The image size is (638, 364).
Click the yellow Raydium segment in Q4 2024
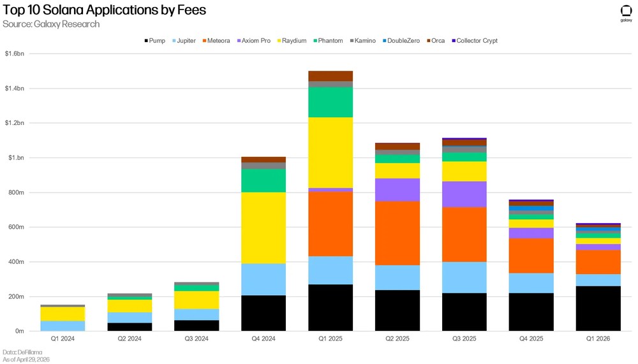(263, 228)
